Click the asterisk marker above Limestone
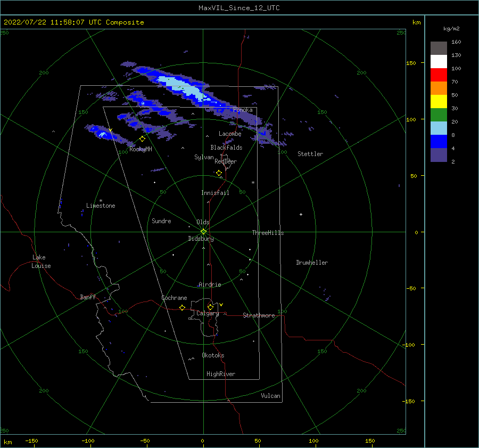The image size is (479, 448). click(101, 201)
